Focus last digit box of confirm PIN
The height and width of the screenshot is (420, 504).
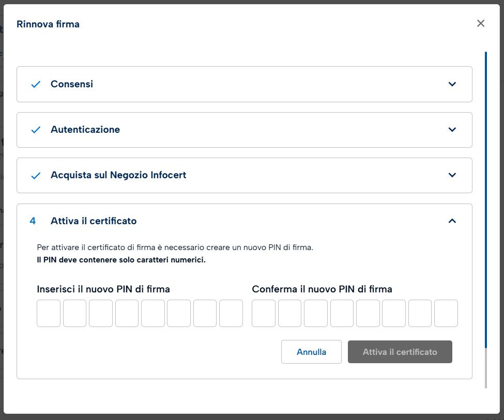point(446,313)
